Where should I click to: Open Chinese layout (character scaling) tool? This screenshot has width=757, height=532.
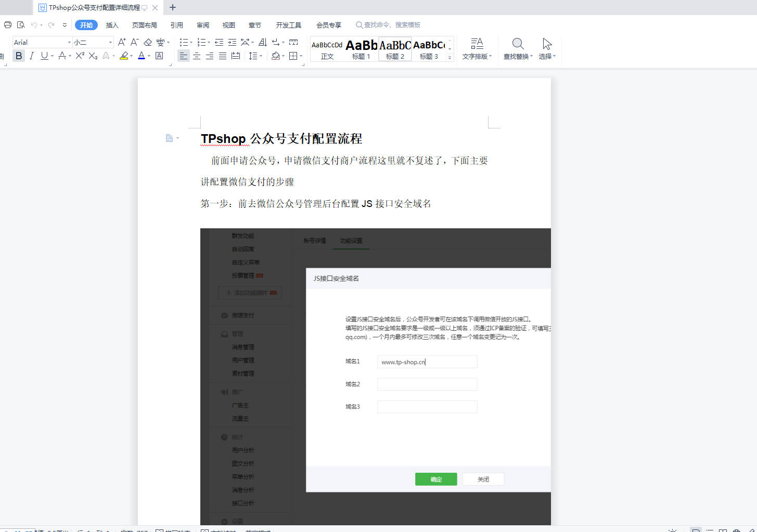click(246, 42)
